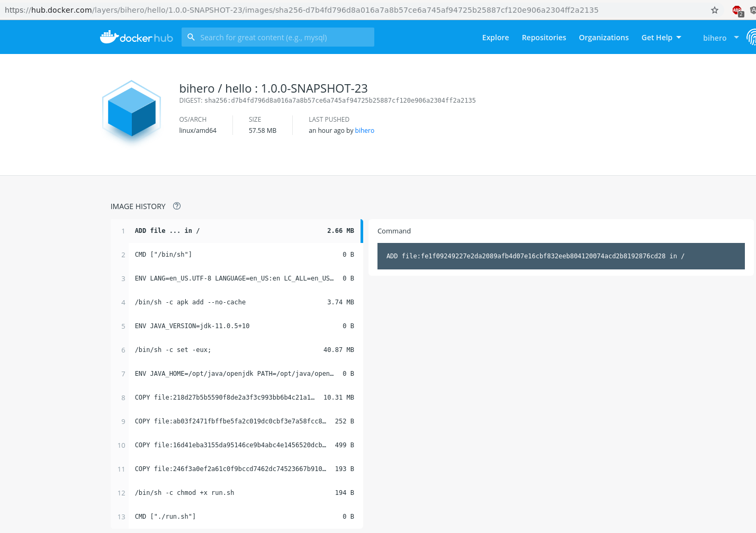Open the ABP adblock extension icon
Image resolution: width=756 pixels, height=533 pixels.
tap(737, 10)
